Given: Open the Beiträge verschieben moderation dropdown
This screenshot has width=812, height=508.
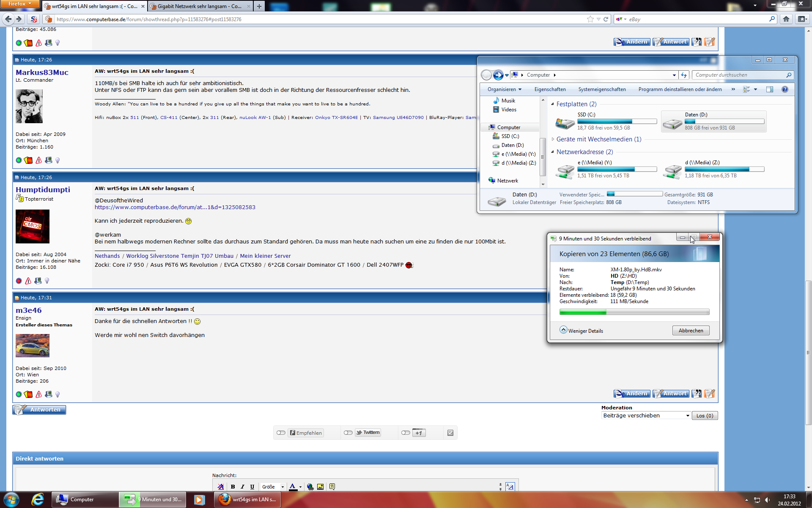Looking at the screenshot, I should point(646,416).
